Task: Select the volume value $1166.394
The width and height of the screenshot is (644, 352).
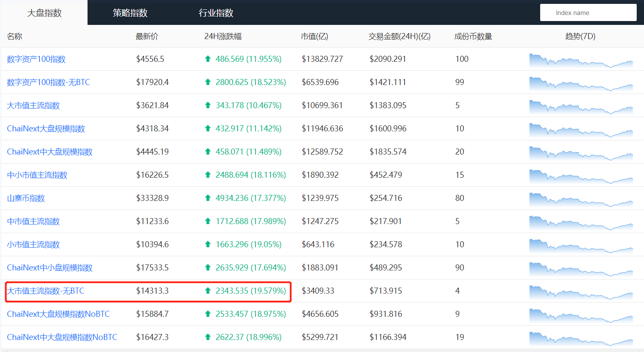Action: pyautogui.click(x=388, y=337)
